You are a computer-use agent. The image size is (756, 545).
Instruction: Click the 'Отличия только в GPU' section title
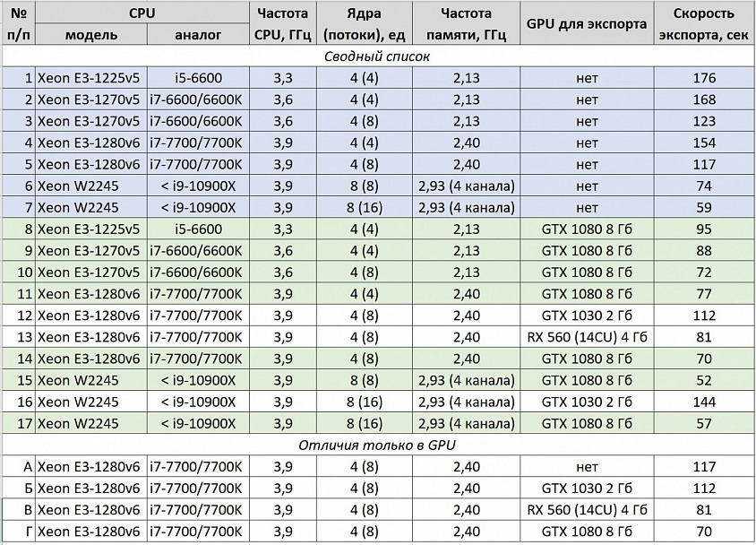[x=378, y=445]
